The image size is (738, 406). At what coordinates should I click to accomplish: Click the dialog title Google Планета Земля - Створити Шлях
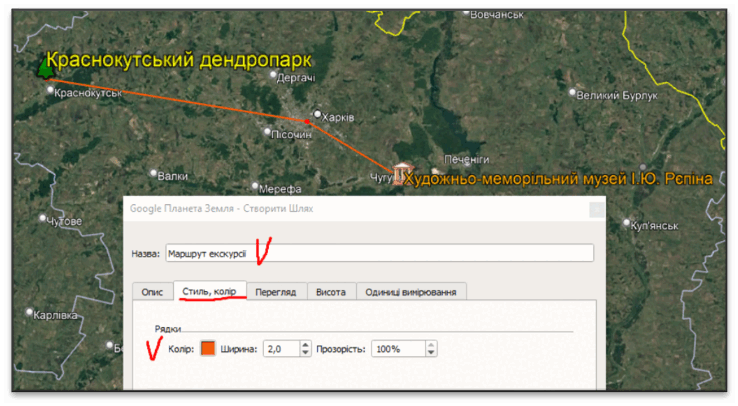221,208
